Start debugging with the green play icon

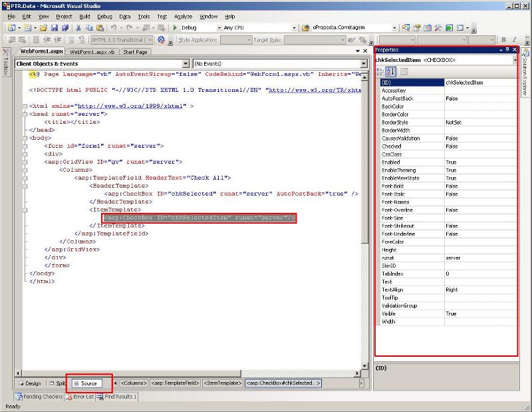pyautogui.click(x=175, y=27)
